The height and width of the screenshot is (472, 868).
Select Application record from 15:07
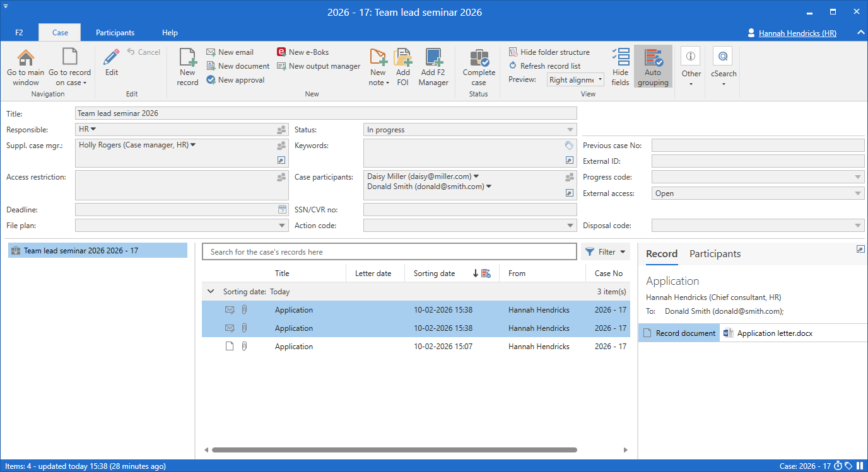pos(416,347)
